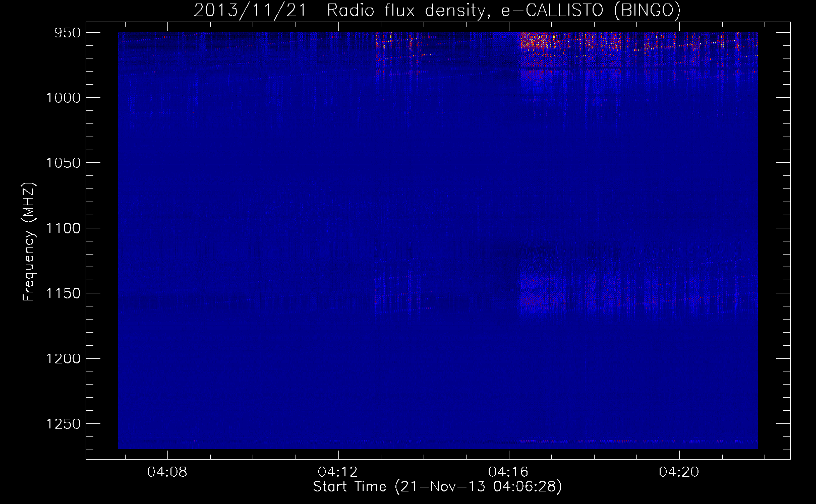Click the 1050 frequency tick label
816x504 pixels.
point(63,163)
